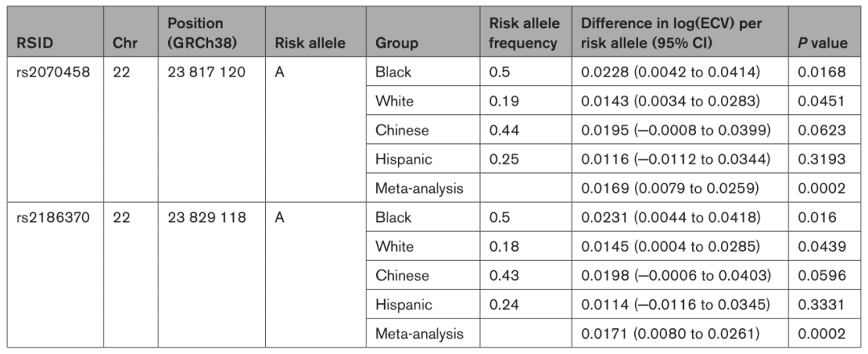Image resolution: width=868 pixels, height=354 pixels.
Task: Select the rs2186370 RSID cell
Action: coord(53,217)
